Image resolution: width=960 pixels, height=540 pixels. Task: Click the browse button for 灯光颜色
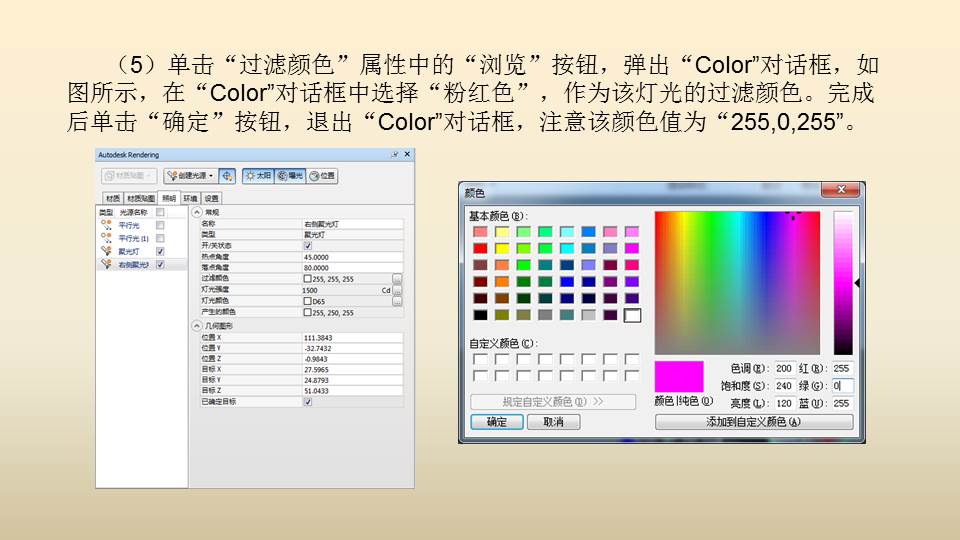pyautogui.click(x=397, y=301)
